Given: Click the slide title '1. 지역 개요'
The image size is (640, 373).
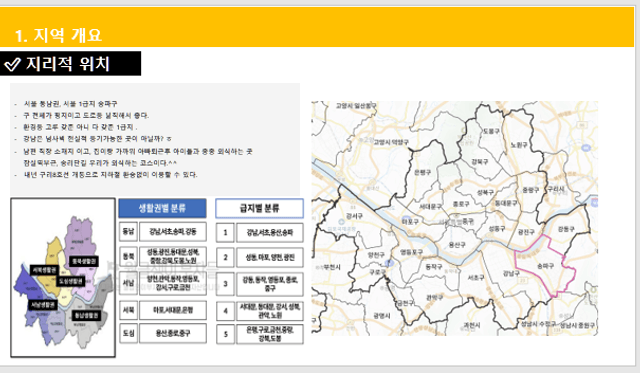Looking at the screenshot, I should pos(58,35).
